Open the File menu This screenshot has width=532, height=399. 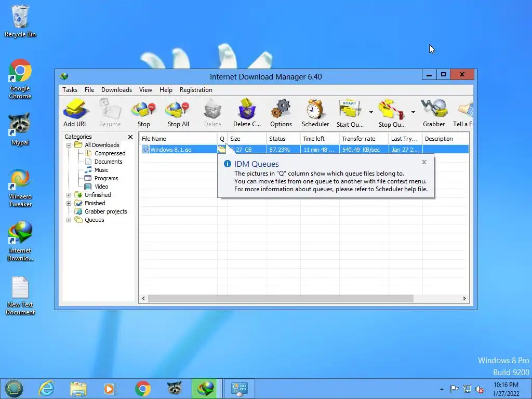89,90
